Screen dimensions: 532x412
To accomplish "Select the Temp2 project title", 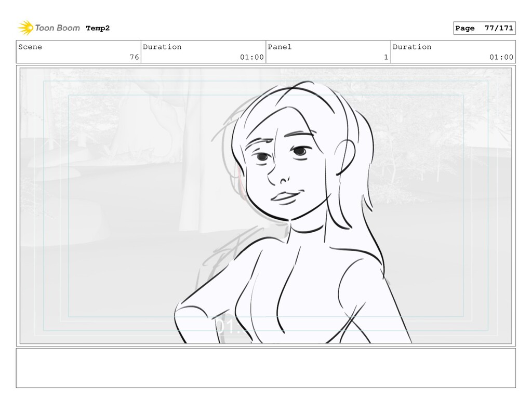I will tap(98, 28).
